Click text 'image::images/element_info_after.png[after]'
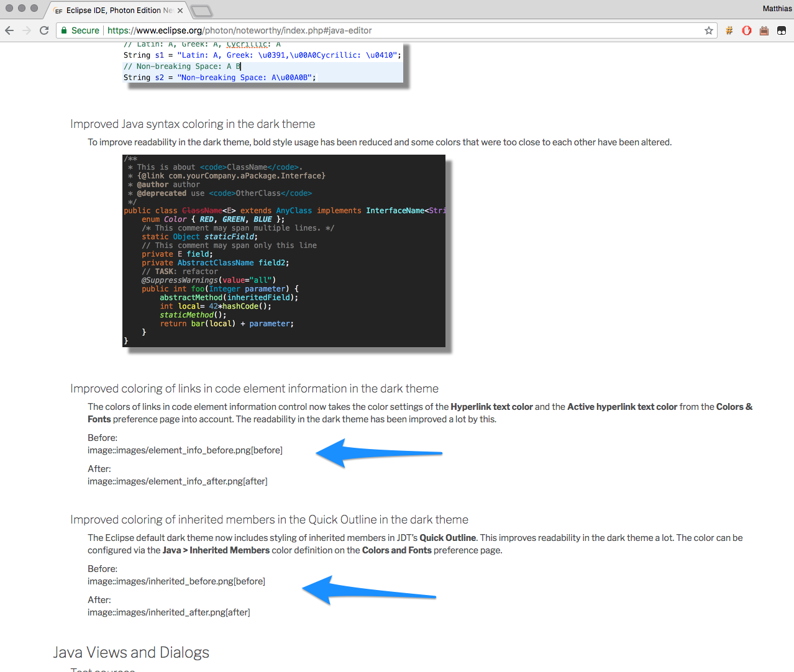 pos(178,481)
